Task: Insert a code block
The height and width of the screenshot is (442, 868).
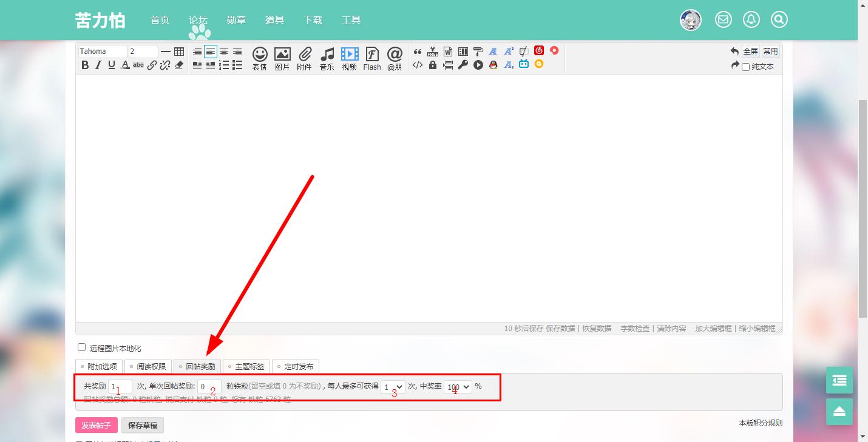Action: (418, 65)
